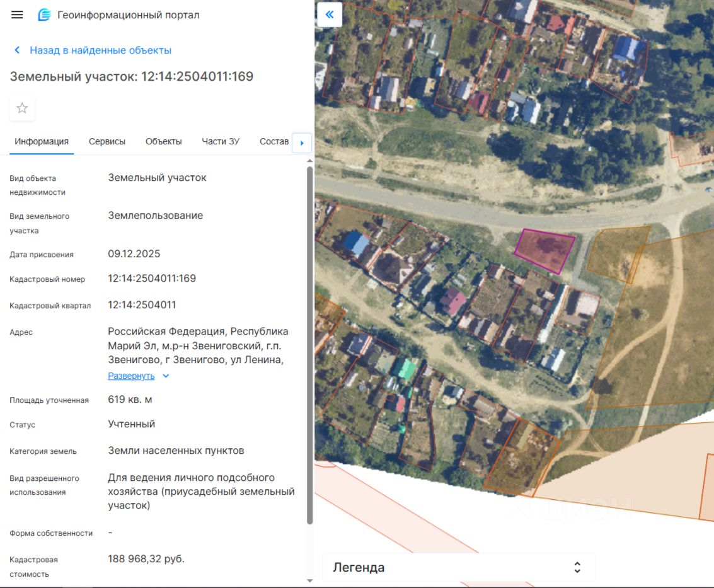The image size is (714, 588).
Task: Click the date value 09.12.2025
Action: 134,254
